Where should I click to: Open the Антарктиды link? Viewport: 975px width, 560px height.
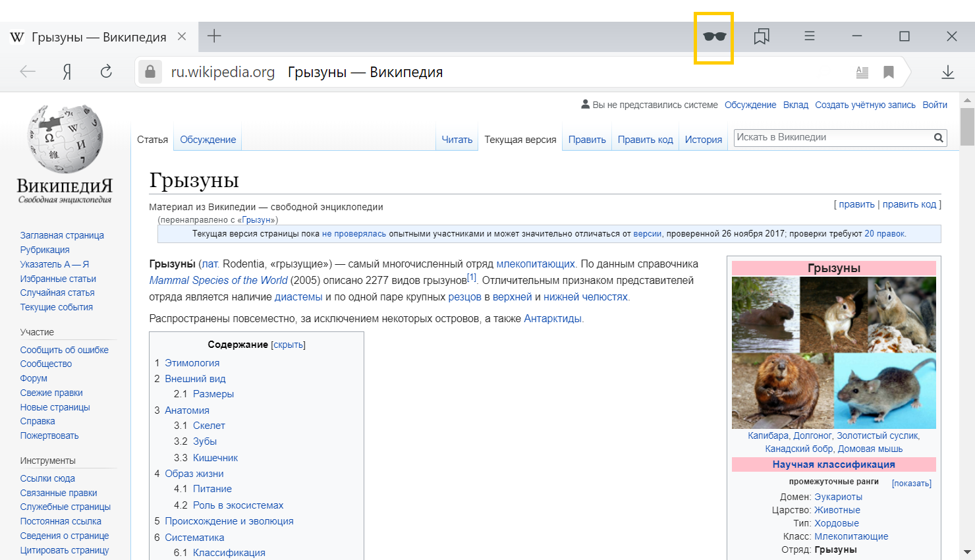click(x=553, y=319)
